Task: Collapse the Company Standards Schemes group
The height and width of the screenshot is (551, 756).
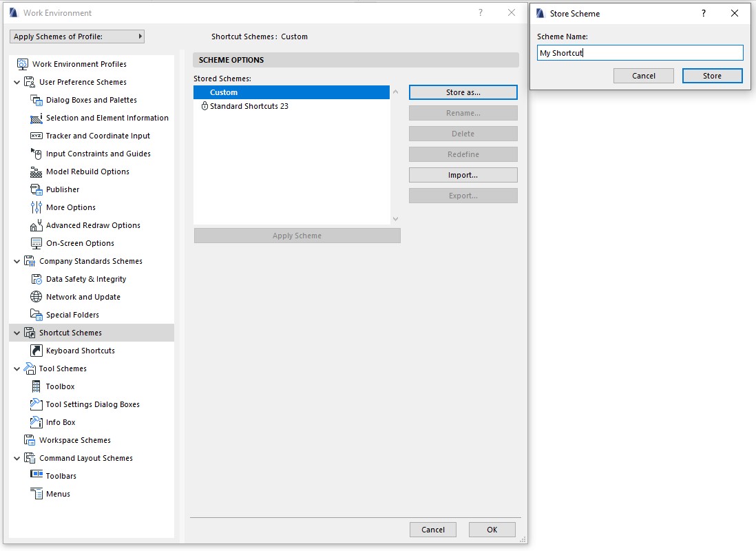Action: pyautogui.click(x=17, y=262)
